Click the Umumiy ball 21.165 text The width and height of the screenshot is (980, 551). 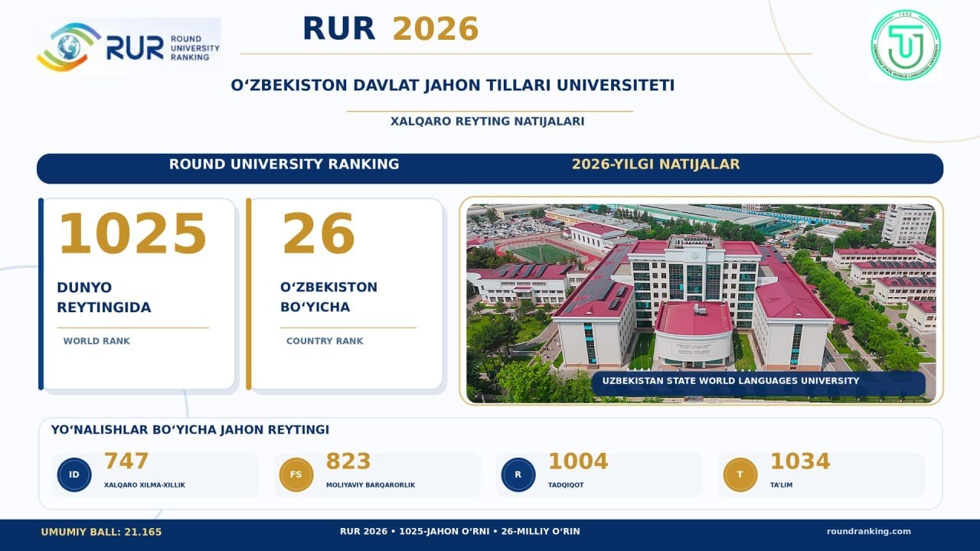(101, 532)
